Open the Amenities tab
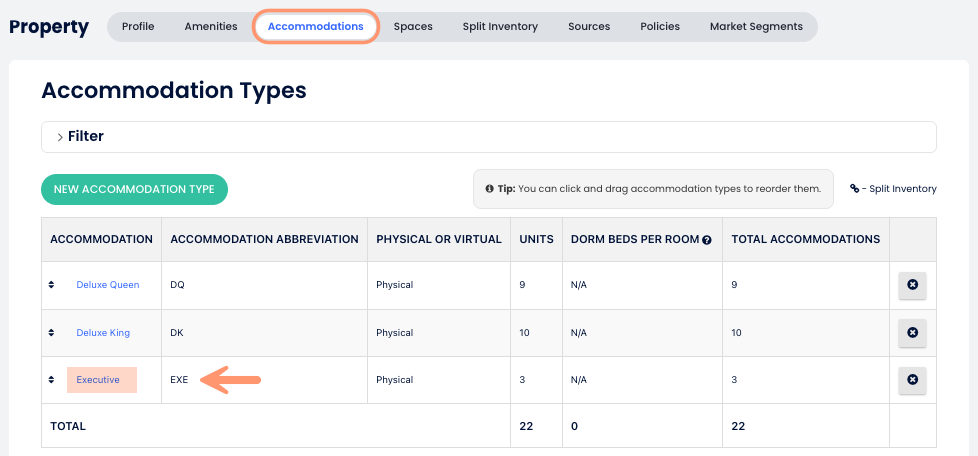Screen dimensions: 978x456 click(x=211, y=27)
